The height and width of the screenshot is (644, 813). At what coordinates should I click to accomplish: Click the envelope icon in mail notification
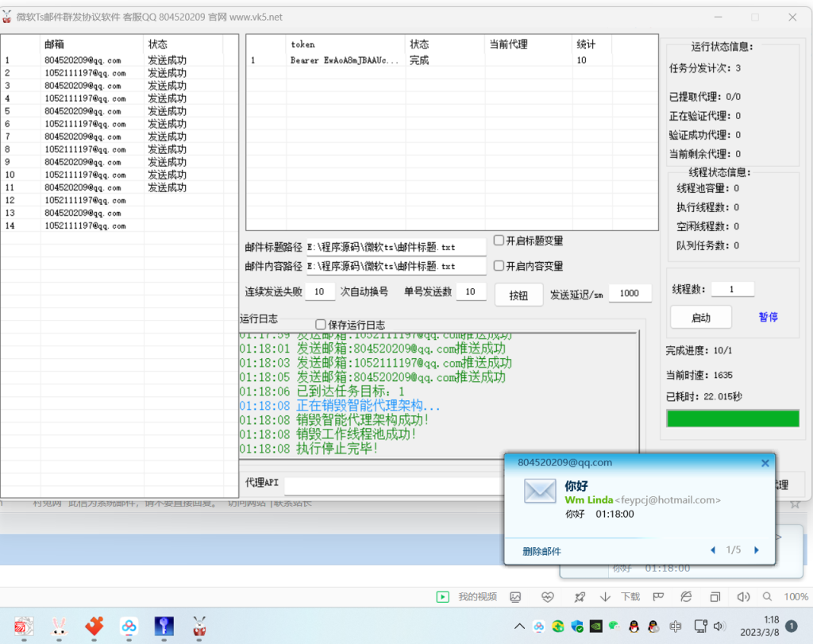pyautogui.click(x=540, y=491)
